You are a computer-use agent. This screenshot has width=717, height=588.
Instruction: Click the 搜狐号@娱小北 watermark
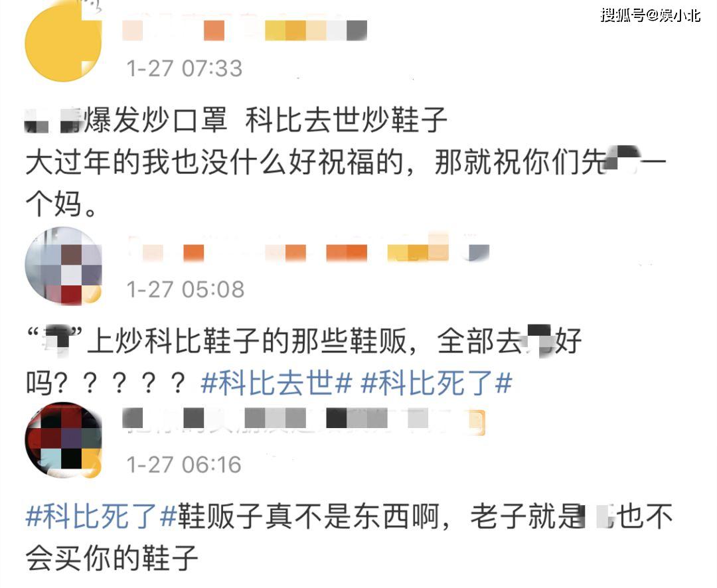tap(650, 15)
